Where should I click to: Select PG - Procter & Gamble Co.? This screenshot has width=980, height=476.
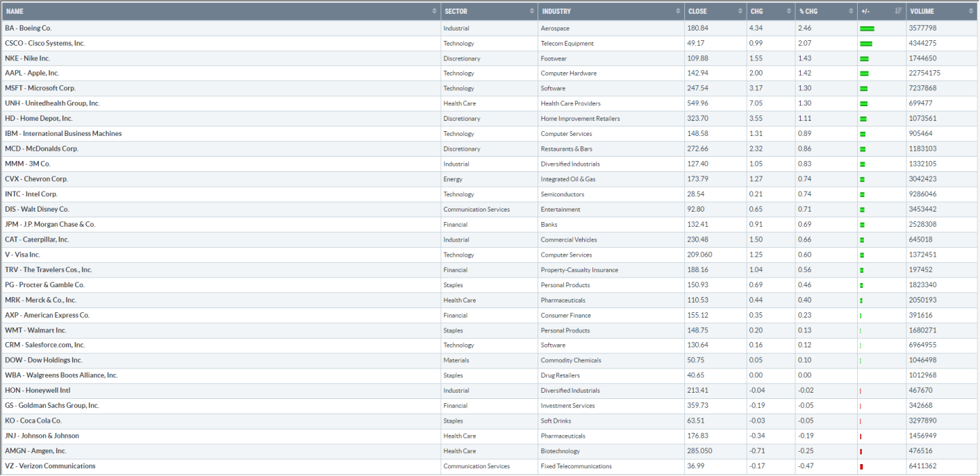pyautogui.click(x=44, y=284)
